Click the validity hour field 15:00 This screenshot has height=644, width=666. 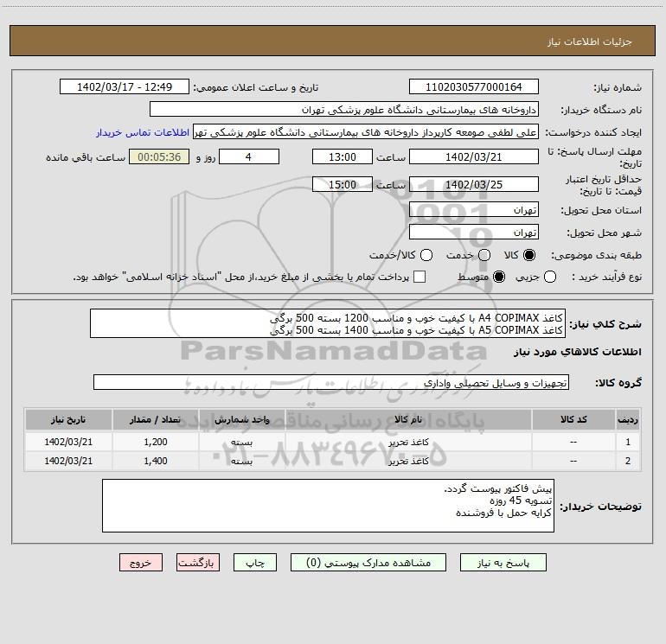pos(343,184)
